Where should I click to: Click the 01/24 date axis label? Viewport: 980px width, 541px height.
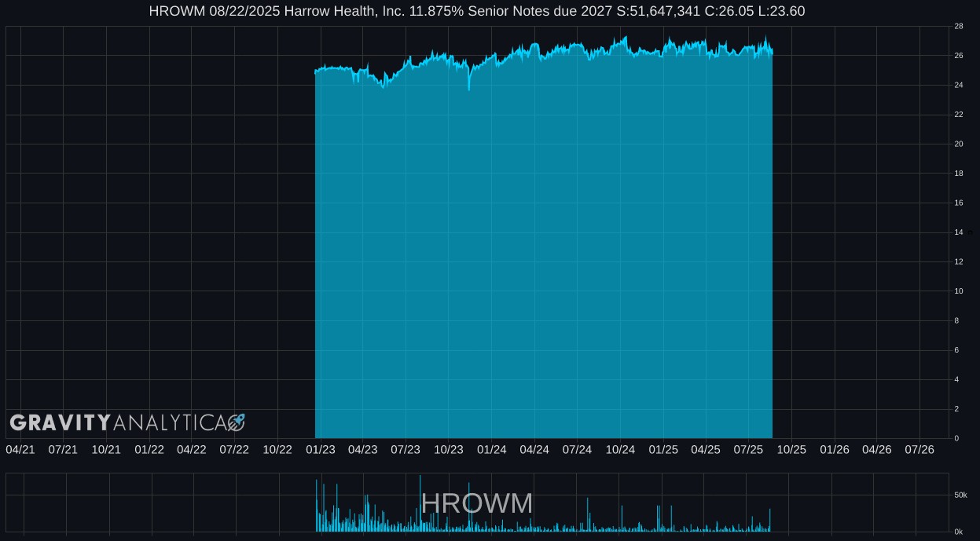point(492,449)
